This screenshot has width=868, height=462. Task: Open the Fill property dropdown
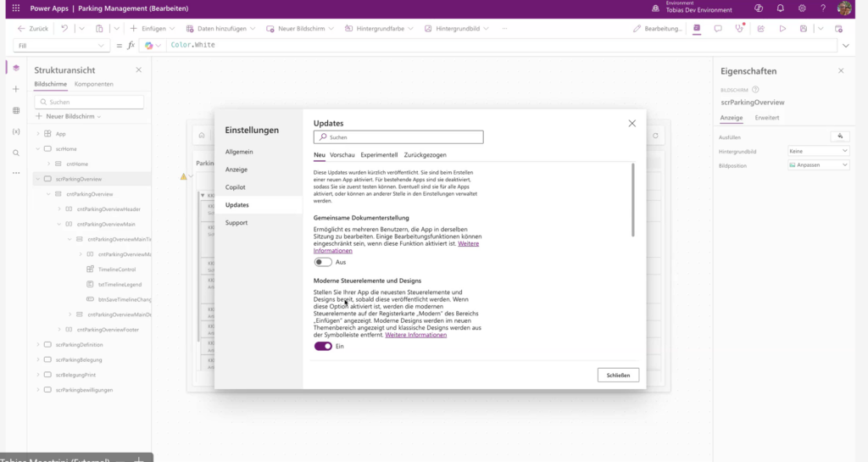[x=61, y=45]
